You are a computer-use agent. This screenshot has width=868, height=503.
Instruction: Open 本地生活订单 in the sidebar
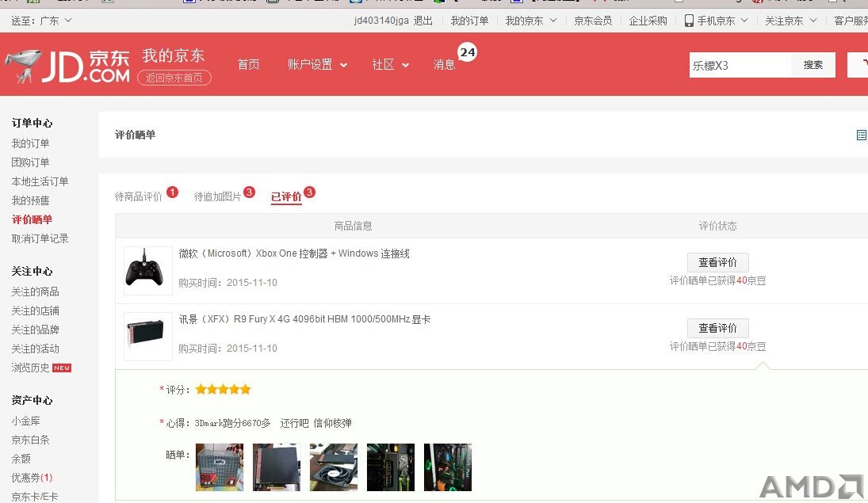(40, 181)
